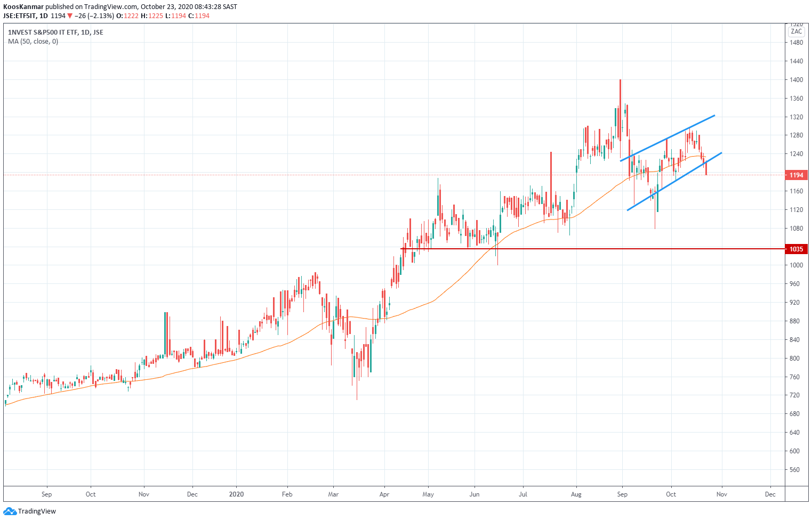Click the open value O:1222
Screen dimensions: 812x521
coord(127,16)
